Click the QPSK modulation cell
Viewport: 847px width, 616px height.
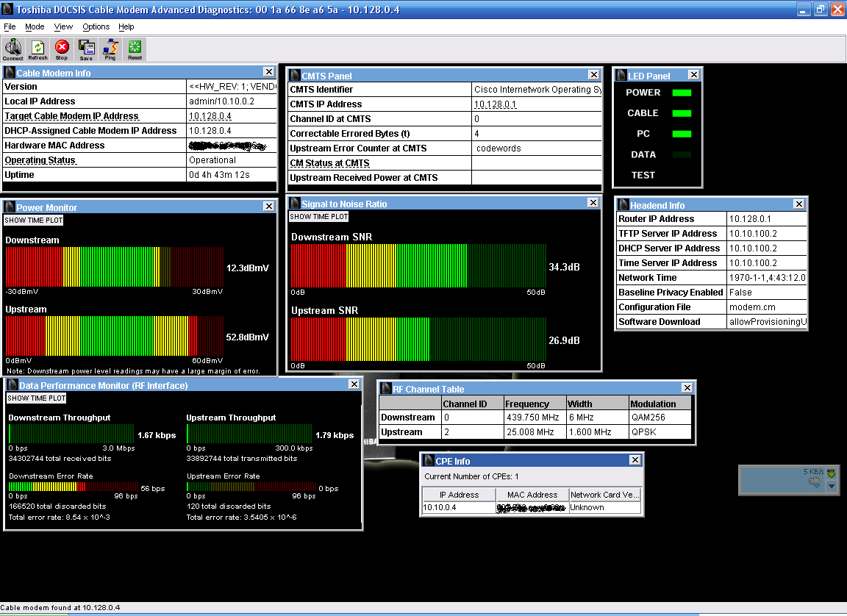click(660, 432)
